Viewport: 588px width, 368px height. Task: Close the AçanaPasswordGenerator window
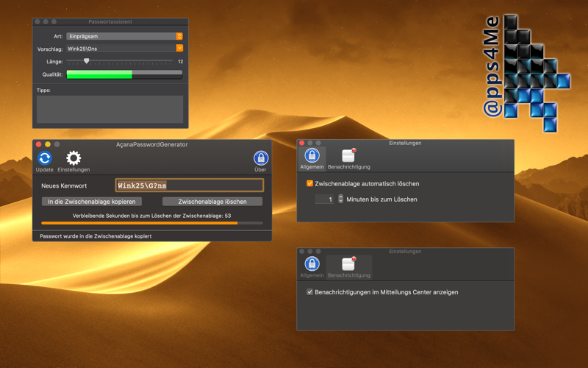coord(39,144)
